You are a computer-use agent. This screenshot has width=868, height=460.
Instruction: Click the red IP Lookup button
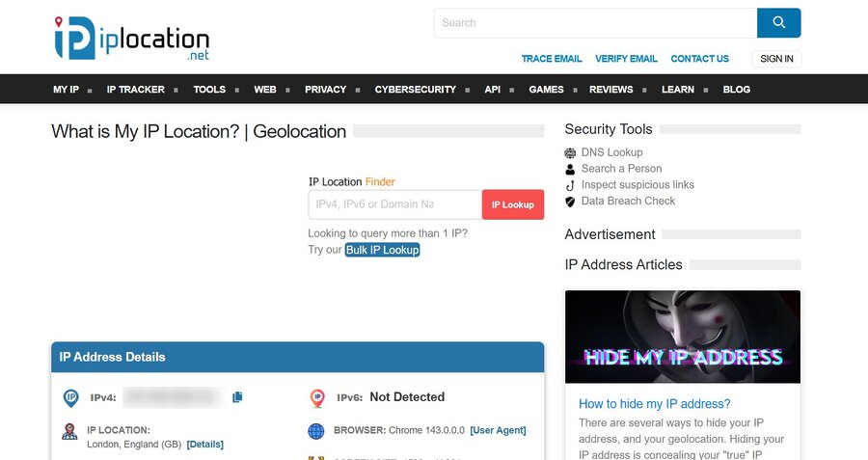coord(513,204)
